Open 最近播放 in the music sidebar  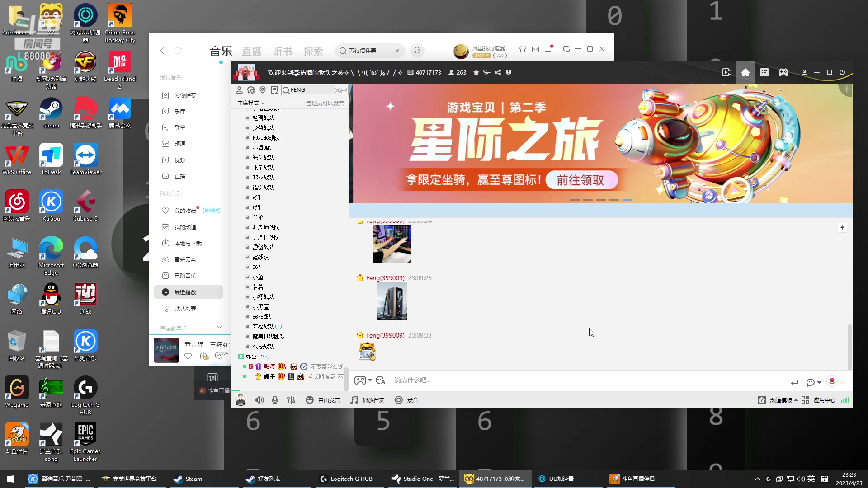tap(187, 291)
